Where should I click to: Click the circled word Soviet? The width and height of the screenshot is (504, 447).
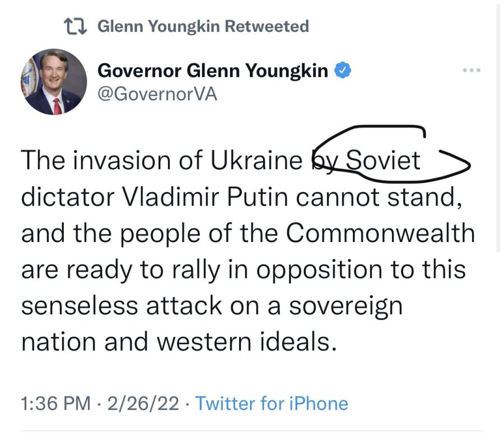pos(383,160)
